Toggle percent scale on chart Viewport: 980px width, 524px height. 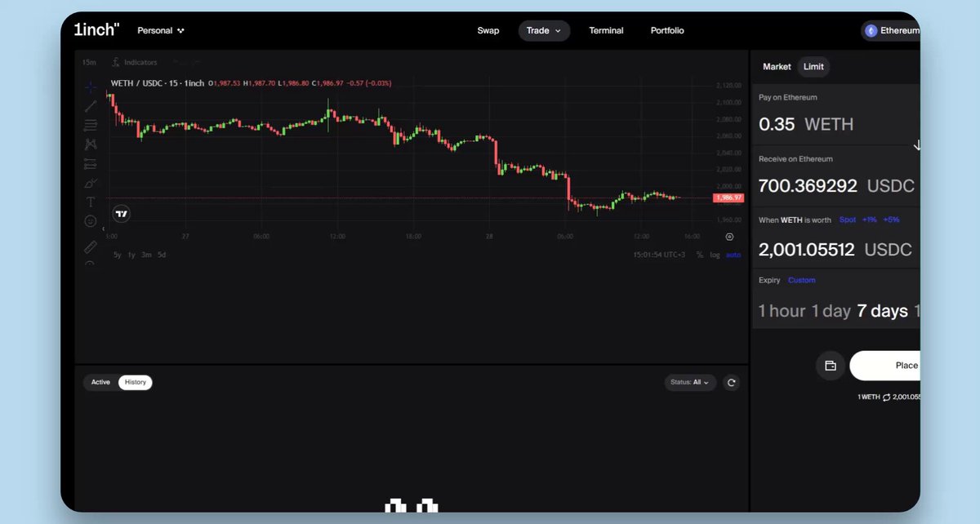click(699, 255)
